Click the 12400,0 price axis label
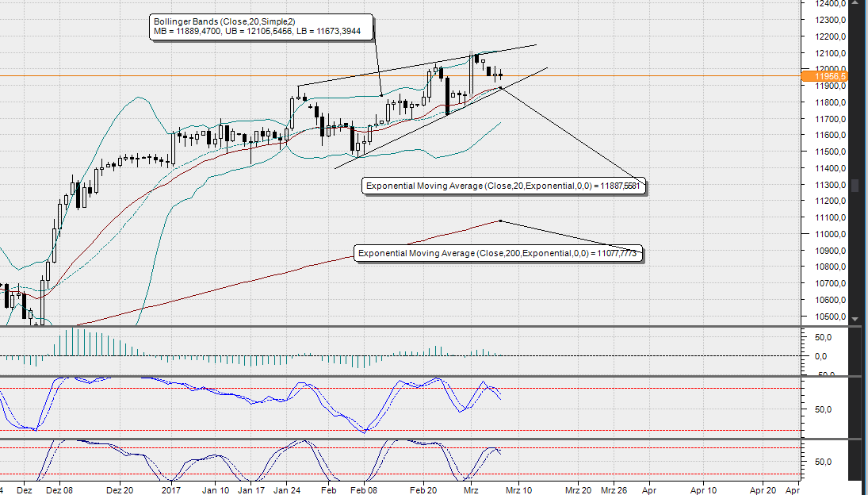Screen dimensions: 868x495 (830, 4)
